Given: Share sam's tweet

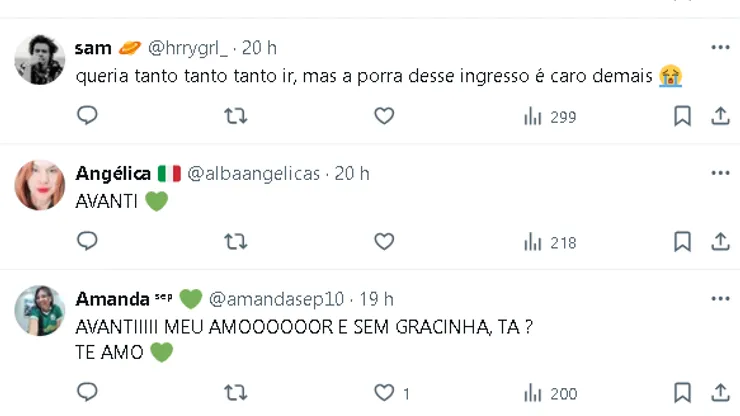Looking at the screenshot, I should pos(720,116).
